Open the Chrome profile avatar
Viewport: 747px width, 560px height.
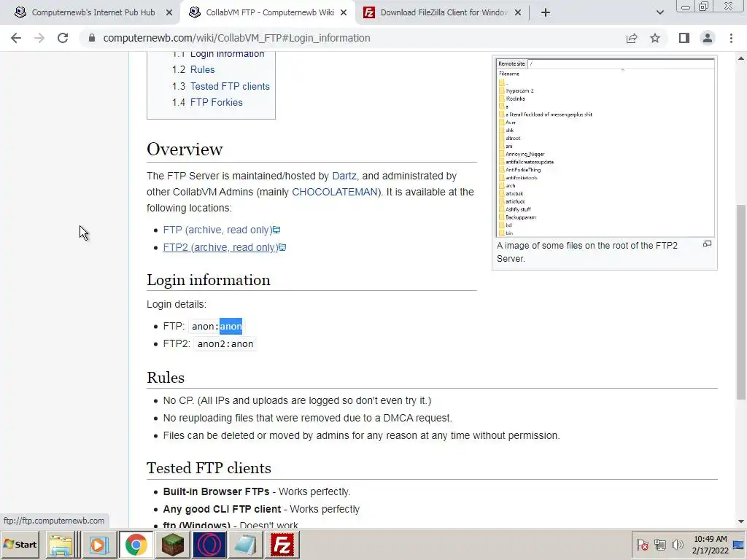click(x=708, y=38)
